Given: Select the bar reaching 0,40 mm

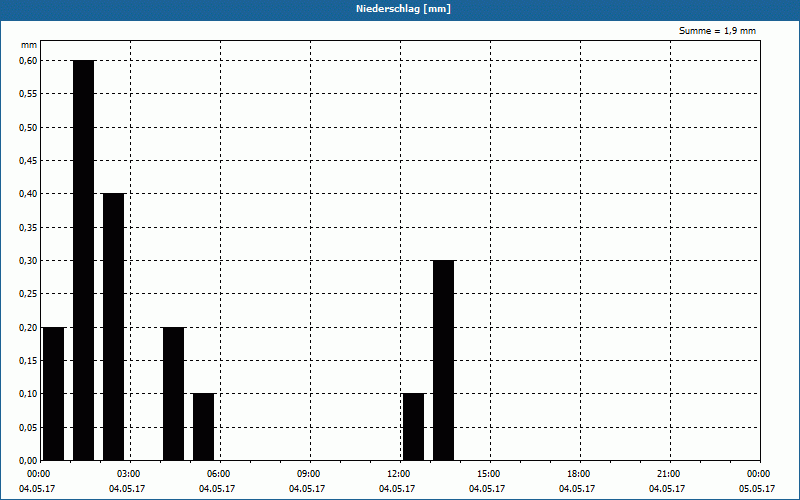Looking at the screenshot, I should (113, 327).
